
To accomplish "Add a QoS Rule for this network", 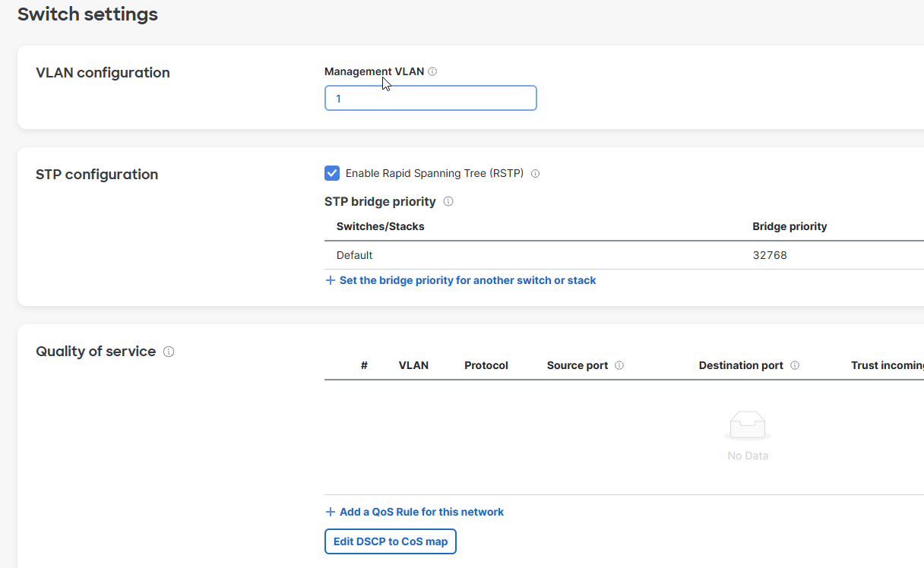I will coord(422,511).
